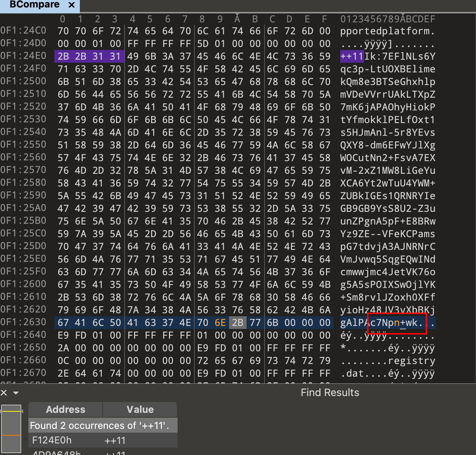Viewport: 476px width, 455px height.
Task: Click the cursor-highlighted 2B byte in row 0F1:2630
Action: (238, 323)
